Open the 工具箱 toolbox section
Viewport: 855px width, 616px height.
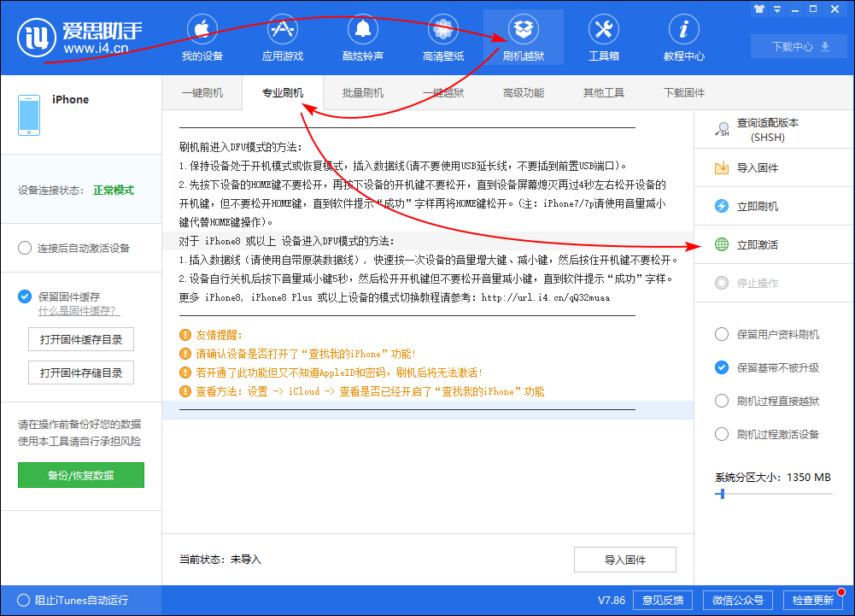tap(603, 38)
